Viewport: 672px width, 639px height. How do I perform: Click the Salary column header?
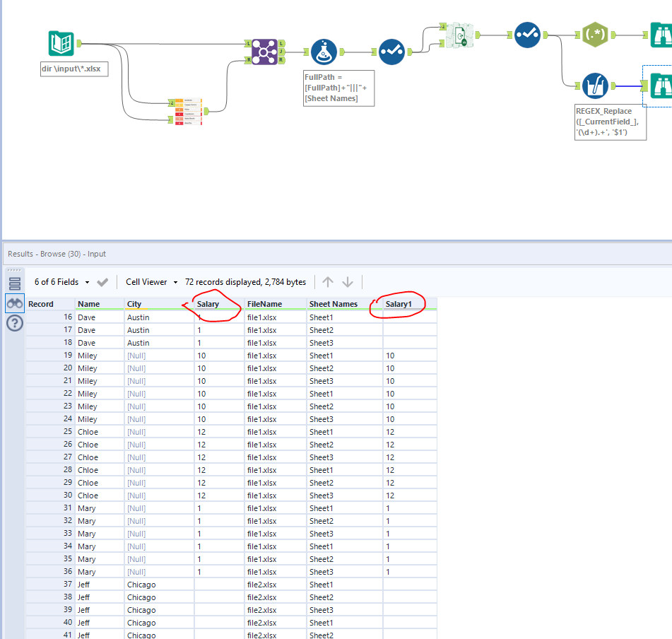click(208, 304)
